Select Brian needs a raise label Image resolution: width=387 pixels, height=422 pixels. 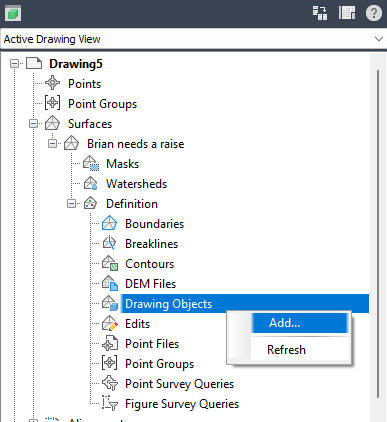tap(135, 144)
